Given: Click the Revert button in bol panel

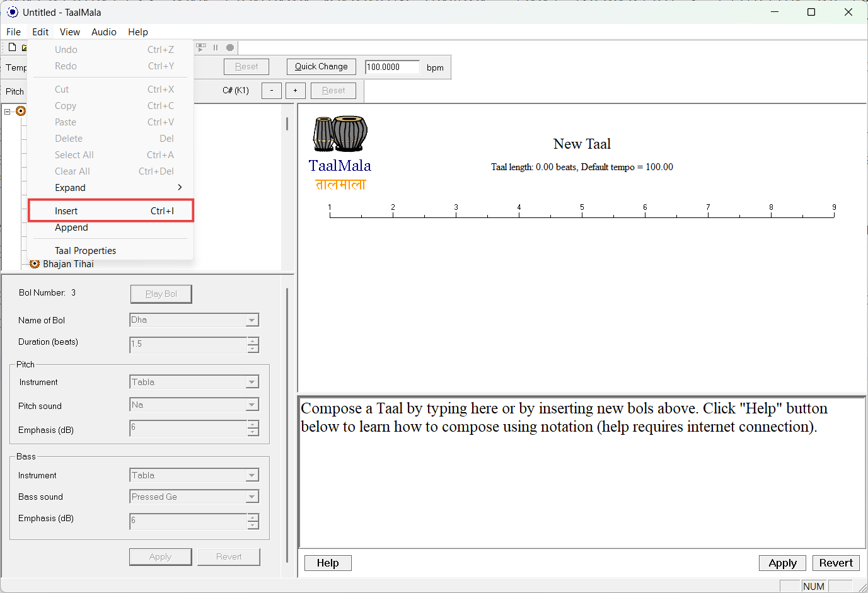Looking at the screenshot, I should click(229, 557).
